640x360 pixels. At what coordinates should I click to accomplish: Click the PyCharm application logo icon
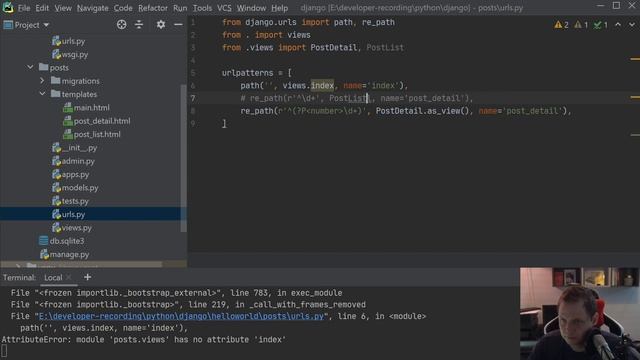8,7
